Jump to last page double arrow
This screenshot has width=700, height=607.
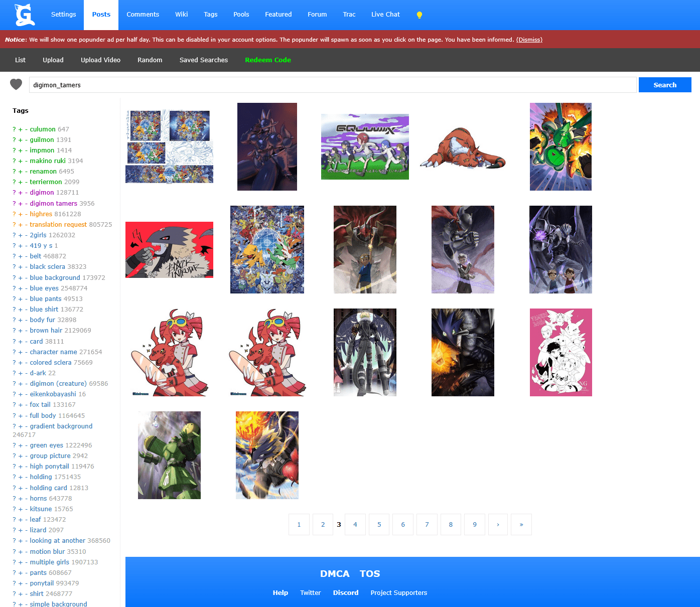point(521,525)
